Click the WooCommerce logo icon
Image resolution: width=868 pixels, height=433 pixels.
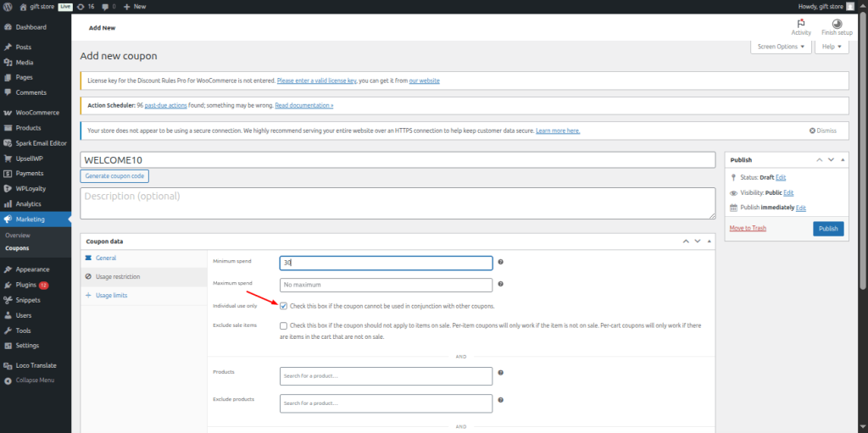[8, 113]
